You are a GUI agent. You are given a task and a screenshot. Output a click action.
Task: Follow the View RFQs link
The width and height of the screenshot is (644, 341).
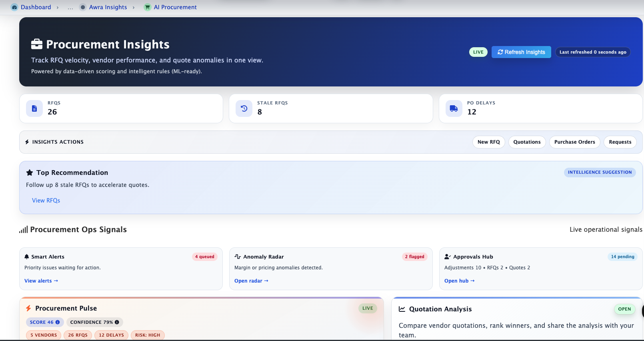point(46,201)
